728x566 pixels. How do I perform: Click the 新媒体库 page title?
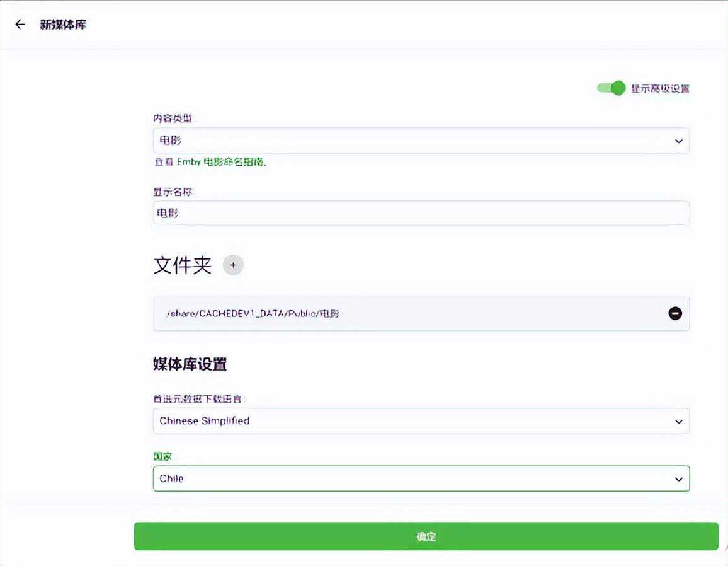(x=63, y=25)
